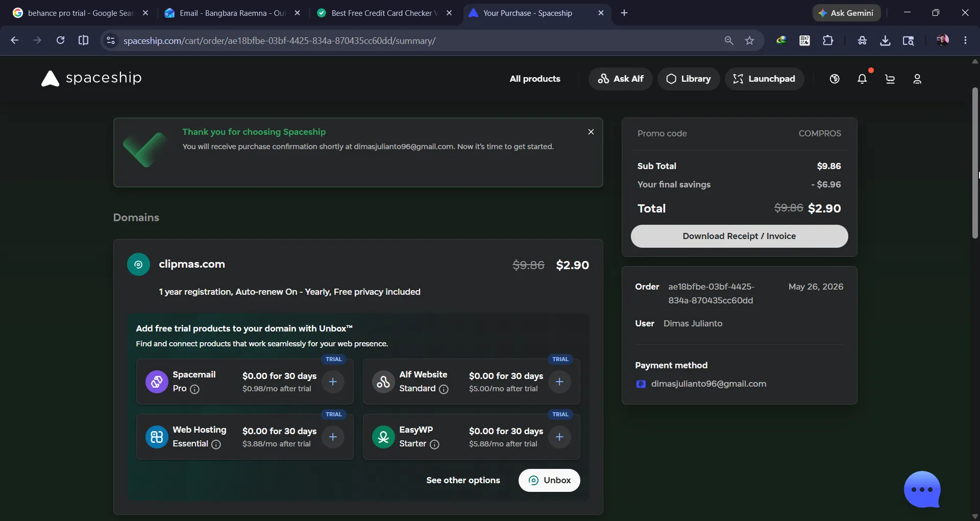
Task: View site information icon in address bar
Action: pos(110,40)
